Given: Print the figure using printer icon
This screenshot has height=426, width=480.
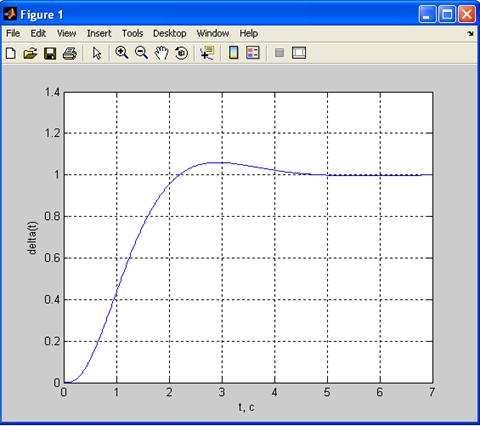Looking at the screenshot, I should pos(70,53).
